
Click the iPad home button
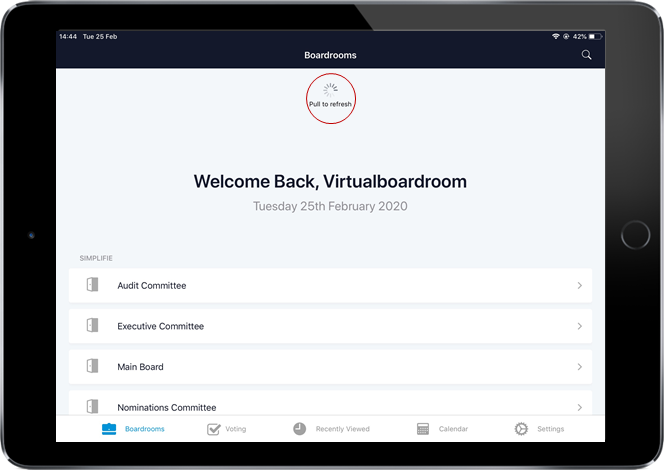point(635,235)
